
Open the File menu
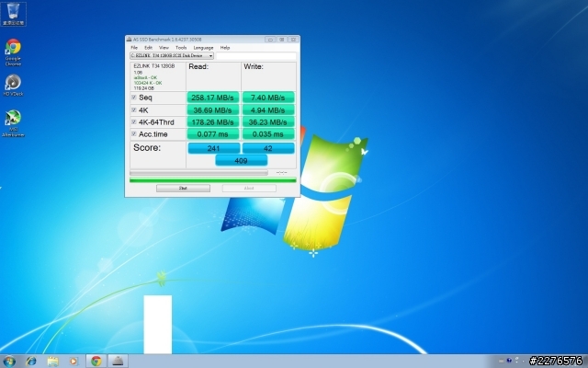(x=134, y=48)
